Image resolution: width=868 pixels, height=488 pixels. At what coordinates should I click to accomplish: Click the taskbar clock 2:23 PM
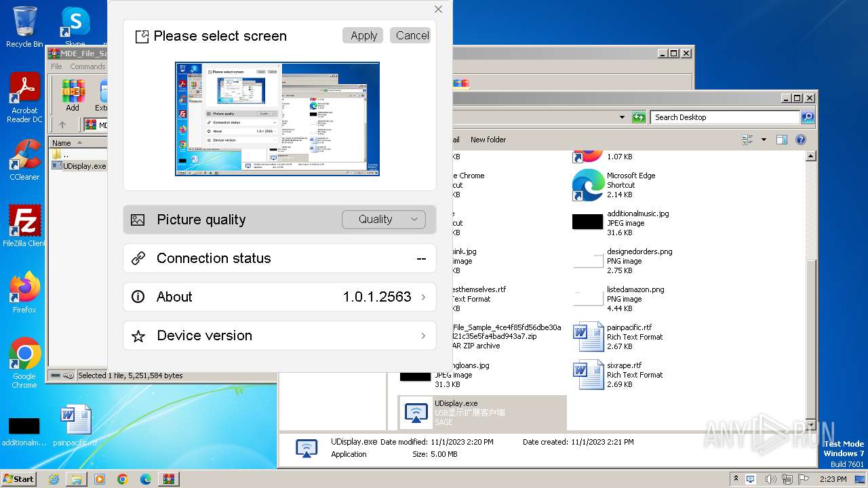pos(833,479)
